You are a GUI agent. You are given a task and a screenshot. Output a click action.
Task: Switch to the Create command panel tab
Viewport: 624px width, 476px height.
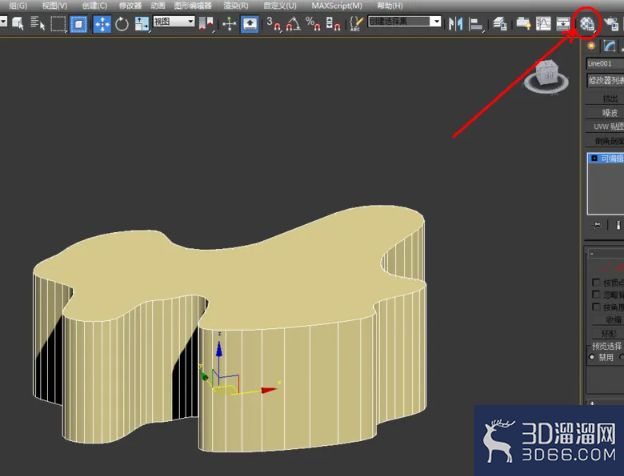pyautogui.click(x=591, y=46)
